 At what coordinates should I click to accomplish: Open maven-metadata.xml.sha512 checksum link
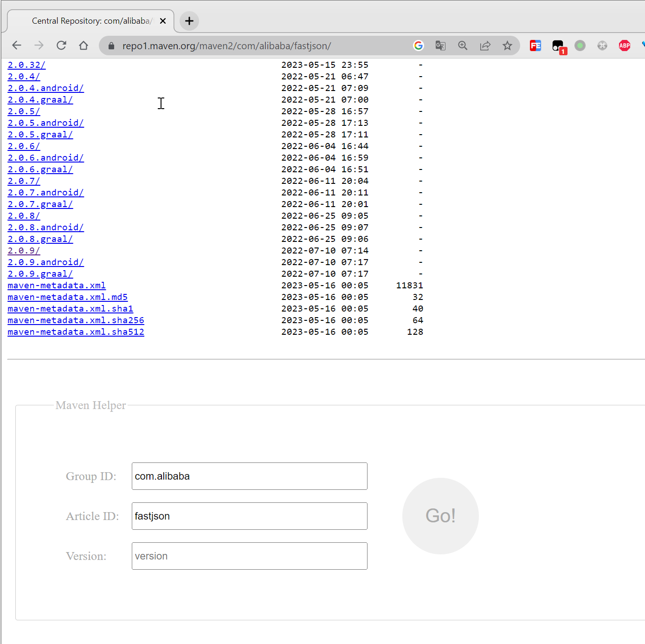point(76,332)
